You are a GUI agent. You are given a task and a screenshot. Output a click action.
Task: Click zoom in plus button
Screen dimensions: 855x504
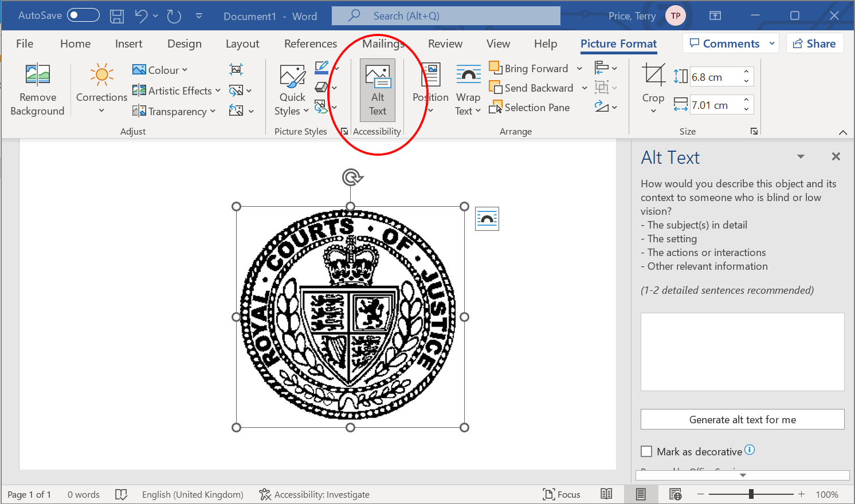(801, 494)
